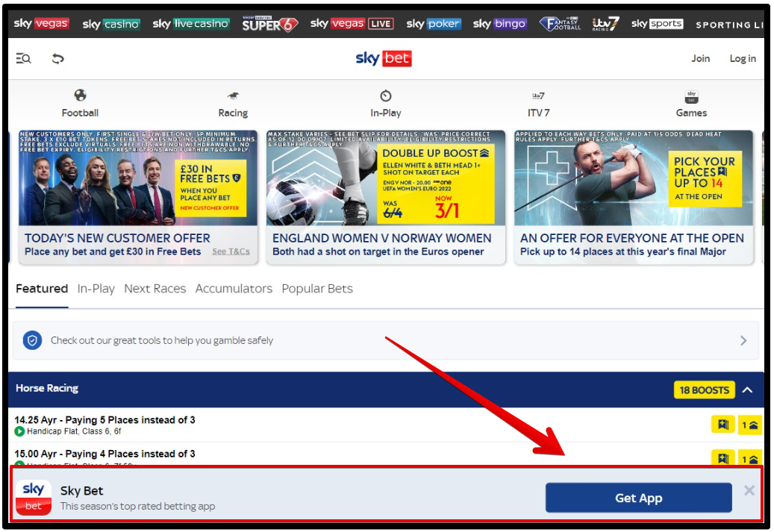Open the In-Play stopwatch icon
This screenshot has width=774, height=532.
pyautogui.click(x=386, y=96)
